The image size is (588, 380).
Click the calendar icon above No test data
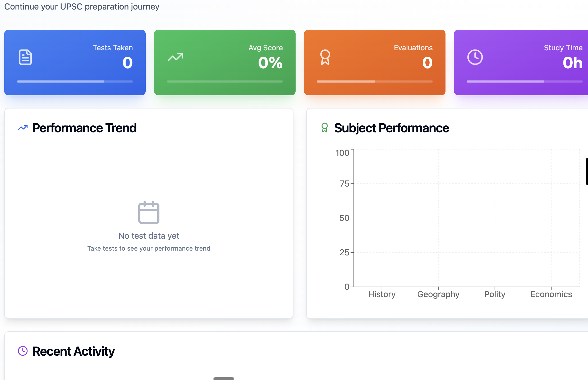(x=149, y=212)
